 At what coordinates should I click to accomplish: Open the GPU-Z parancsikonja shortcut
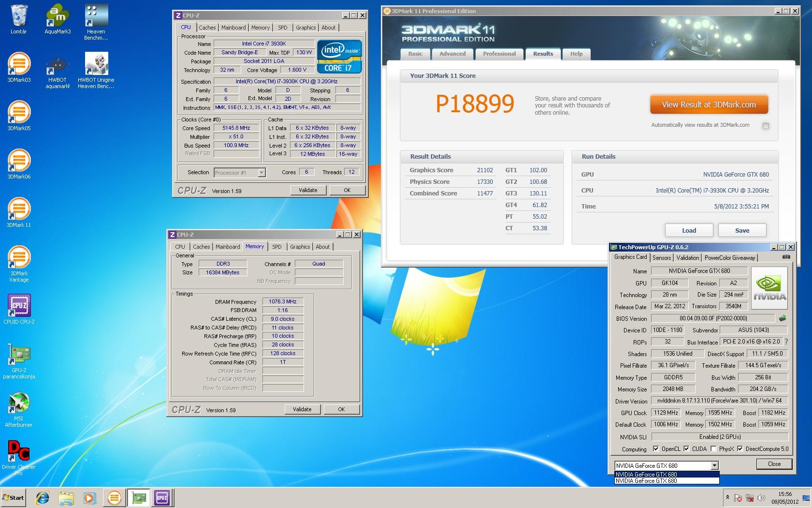pos(19,361)
